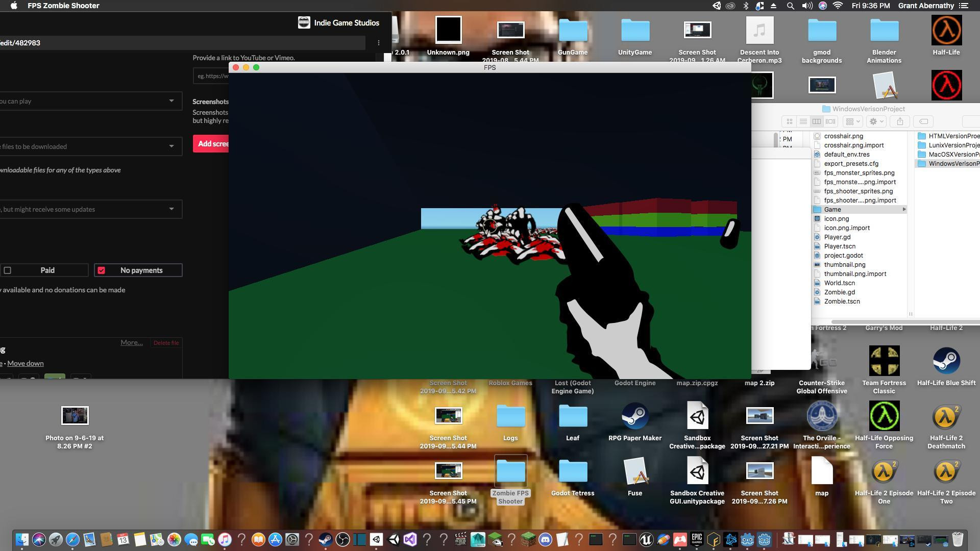Click the video link input field
Screen dimensions: 980x551
[211, 76]
